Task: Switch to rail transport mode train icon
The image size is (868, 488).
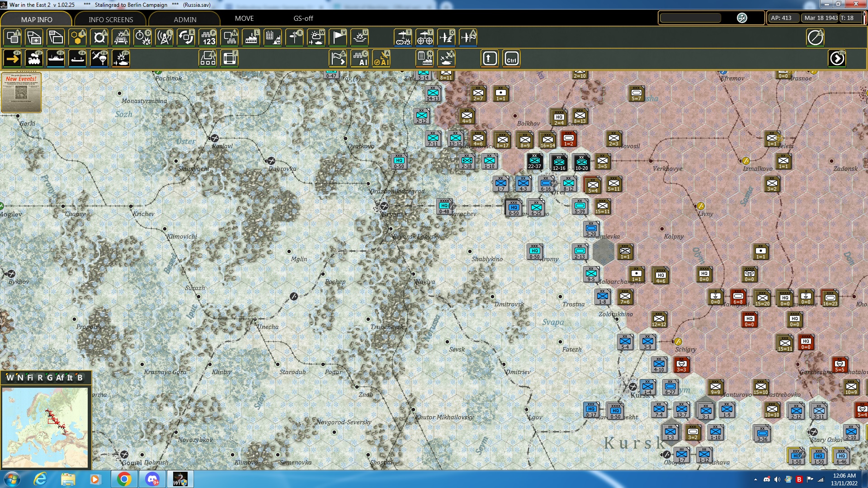Action: (x=34, y=58)
